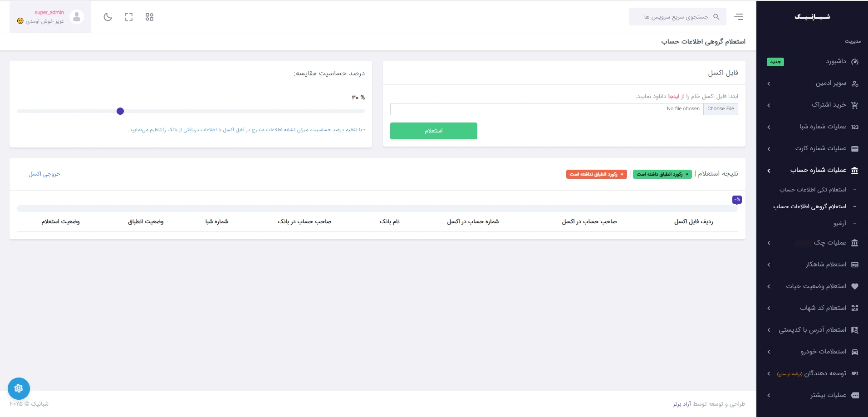Expand استعلام کد شهاب chevron
The width and height of the screenshot is (868, 417).
click(769, 308)
